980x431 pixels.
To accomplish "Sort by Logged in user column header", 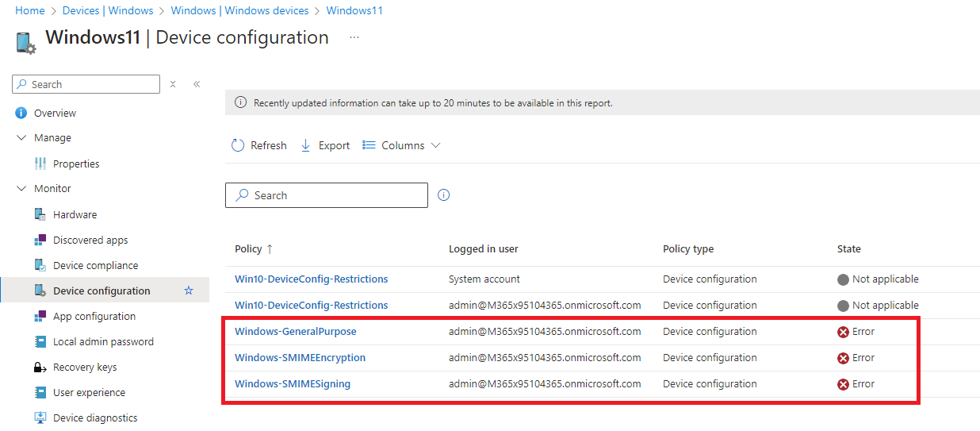I will [x=484, y=248].
